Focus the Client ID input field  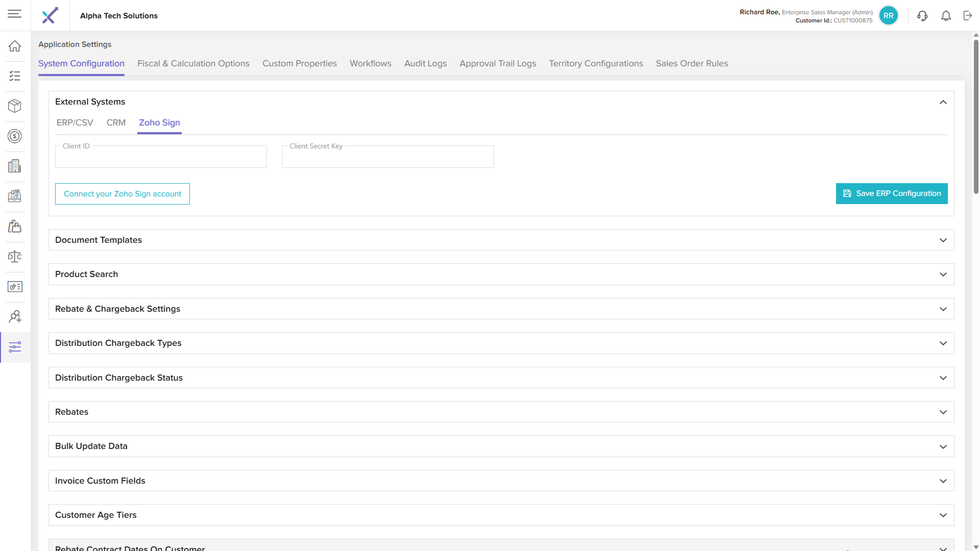pyautogui.click(x=161, y=158)
